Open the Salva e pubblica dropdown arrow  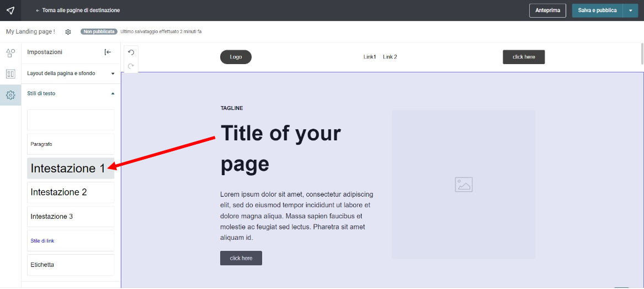tap(630, 10)
